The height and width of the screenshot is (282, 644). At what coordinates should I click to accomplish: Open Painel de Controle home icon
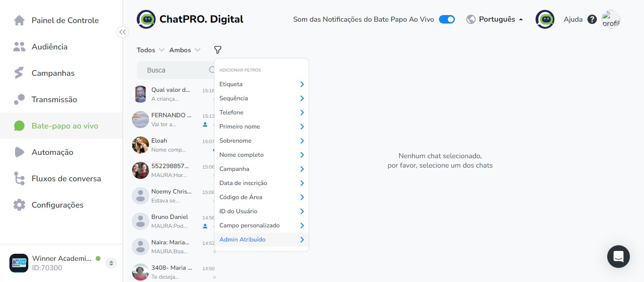19,20
